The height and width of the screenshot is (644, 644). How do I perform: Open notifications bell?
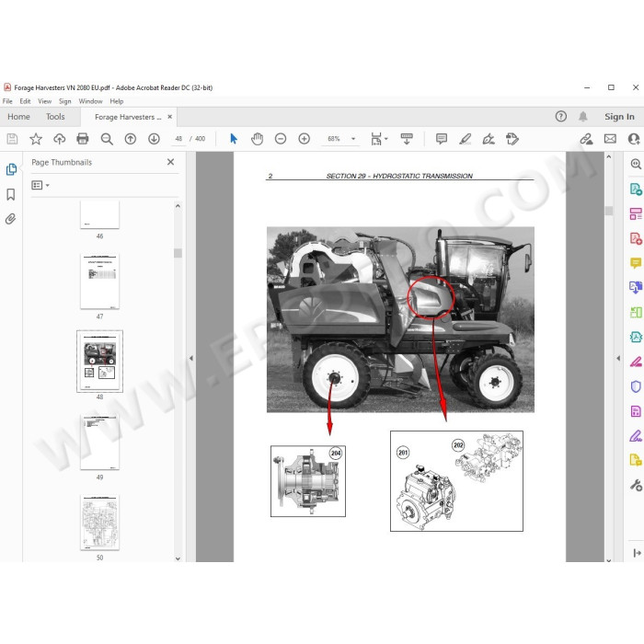pos(582,117)
